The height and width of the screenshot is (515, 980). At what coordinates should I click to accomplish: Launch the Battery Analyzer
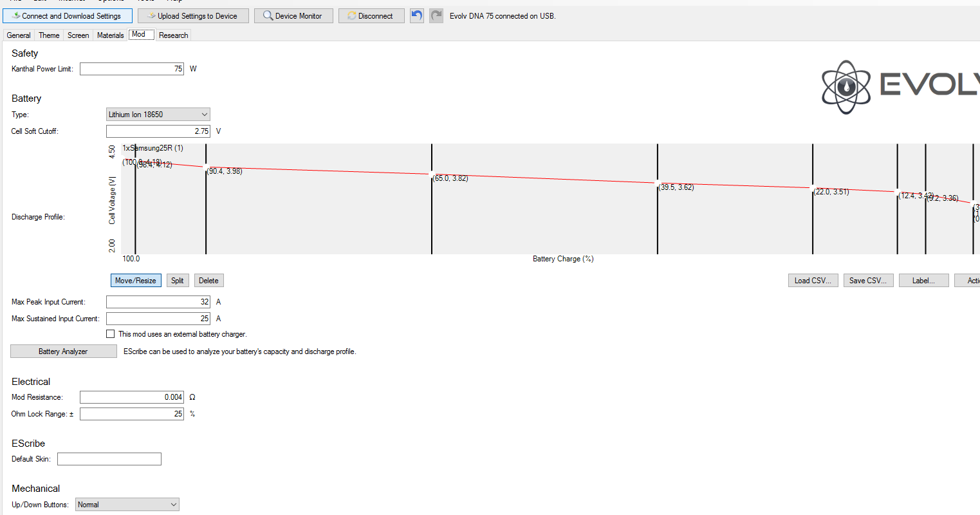click(63, 351)
